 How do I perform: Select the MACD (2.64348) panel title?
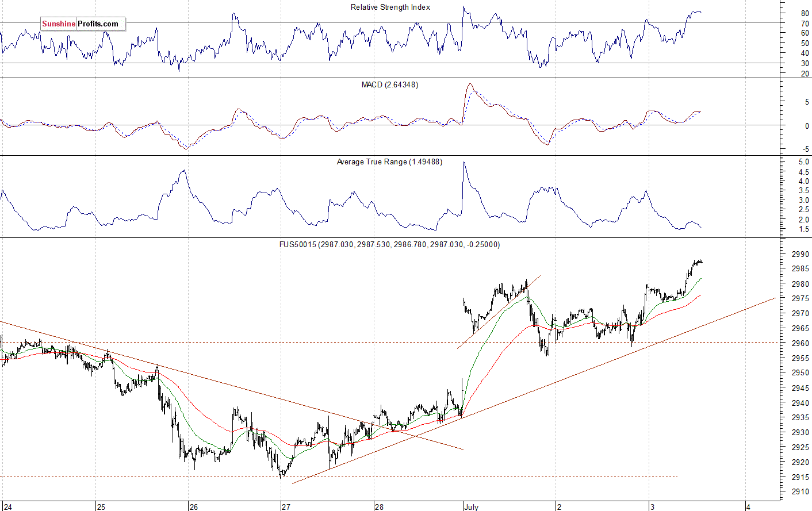click(x=390, y=85)
